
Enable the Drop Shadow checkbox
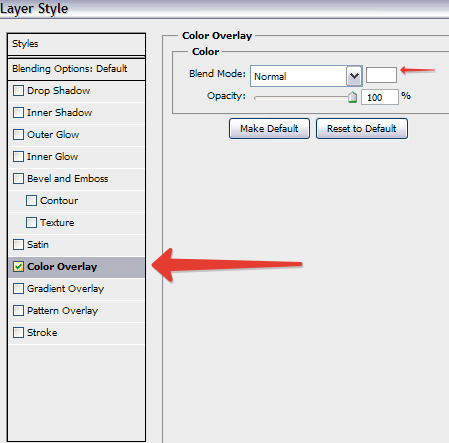pyautogui.click(x=18, y=91)
